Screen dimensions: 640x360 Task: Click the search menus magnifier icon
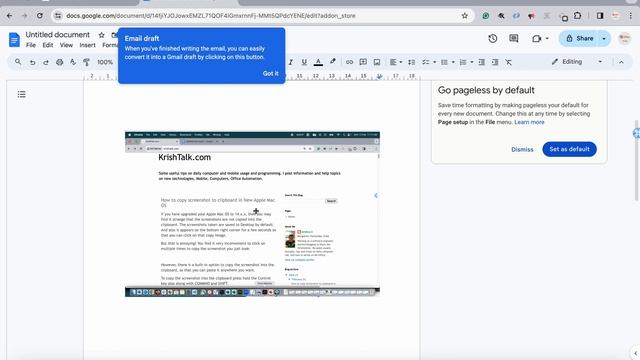point(18,62)
